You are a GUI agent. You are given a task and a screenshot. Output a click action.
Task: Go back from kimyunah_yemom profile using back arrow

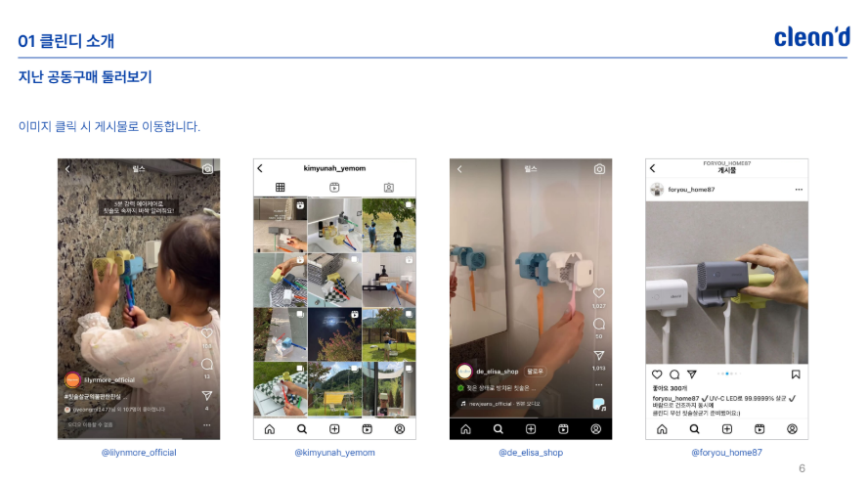260,168
